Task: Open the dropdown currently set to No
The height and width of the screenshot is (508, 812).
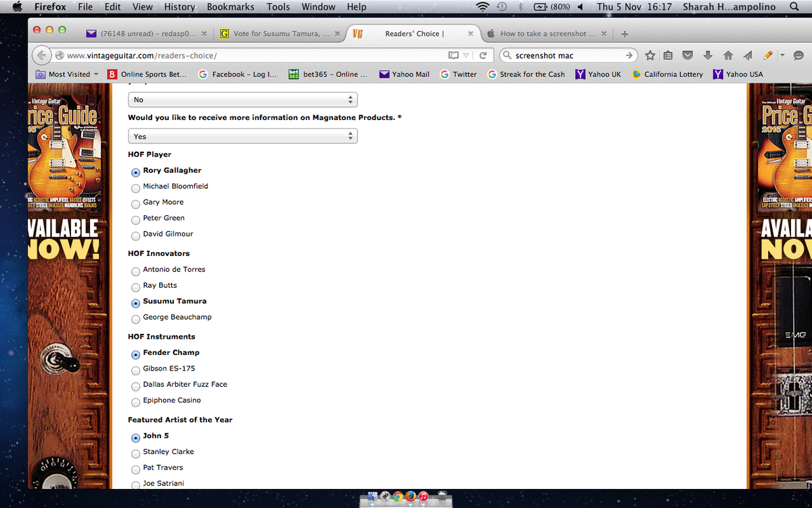Action: tap(242, 100)
